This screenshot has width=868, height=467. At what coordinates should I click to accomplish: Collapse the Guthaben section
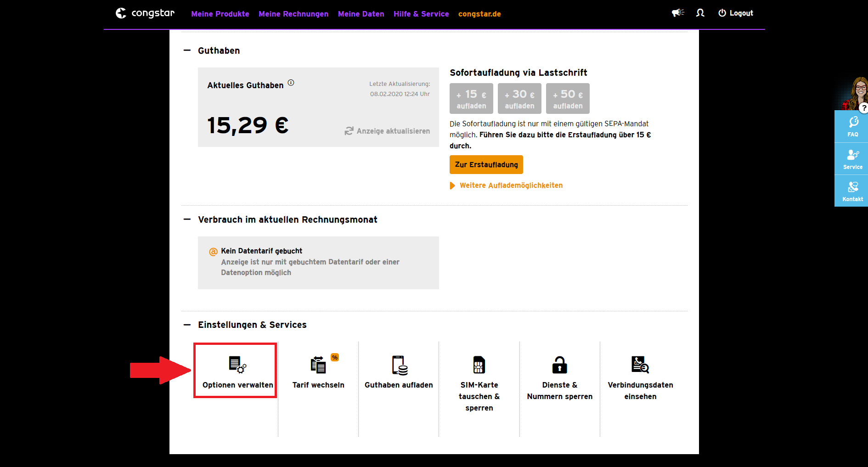pyautogui.click(x=187, y=51)
